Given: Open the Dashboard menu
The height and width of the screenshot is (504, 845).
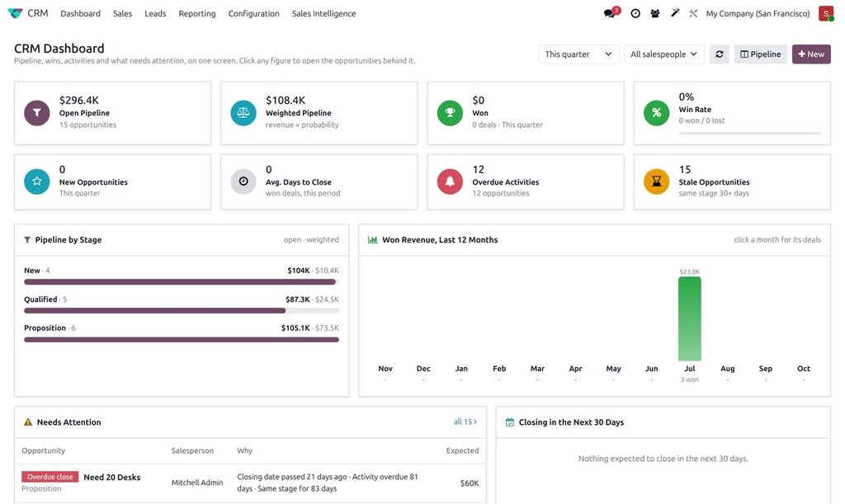Looking at the screenshot, I should [x=80, y=13].
